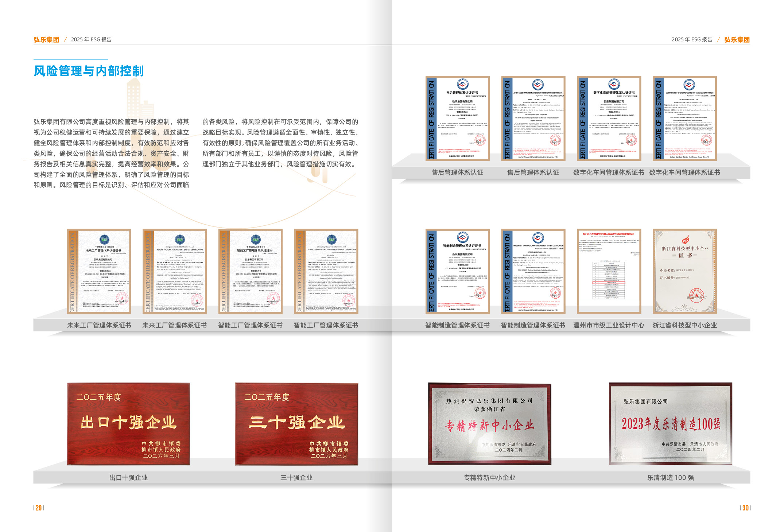Click the 三十强企业 red plaque image

tap(296, 424)
